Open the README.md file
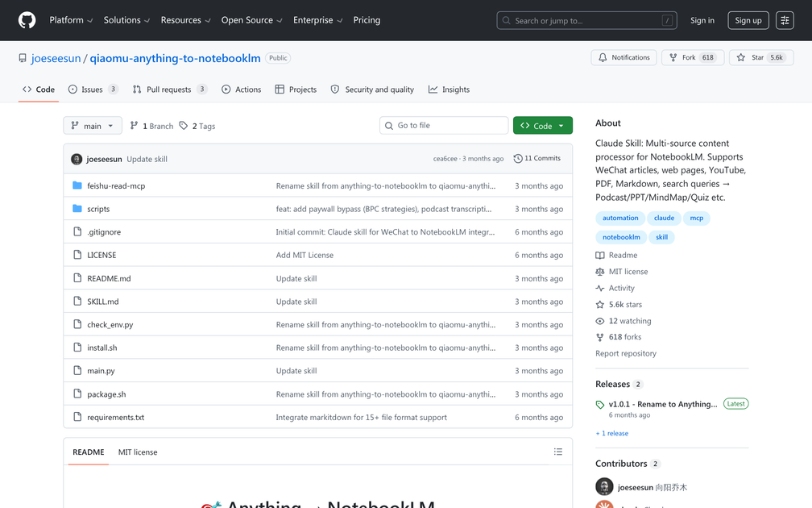The image size is (812, 508). [109, 278]
